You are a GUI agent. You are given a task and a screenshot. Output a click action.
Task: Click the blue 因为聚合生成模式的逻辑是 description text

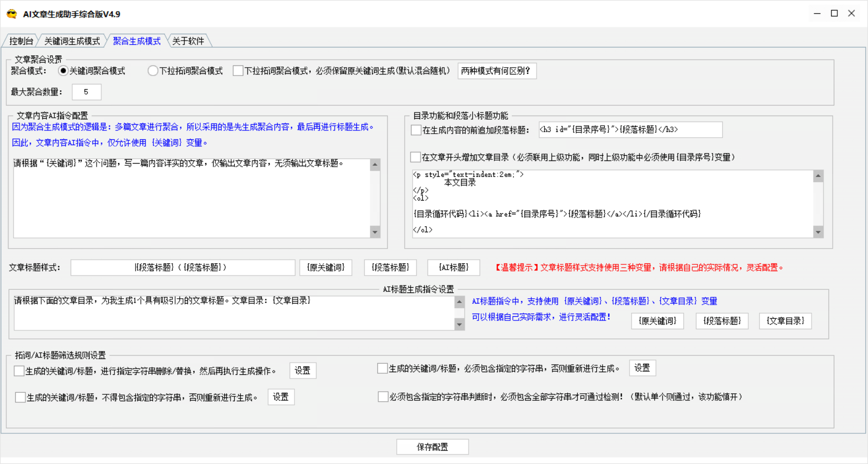(x=193, y=127)
